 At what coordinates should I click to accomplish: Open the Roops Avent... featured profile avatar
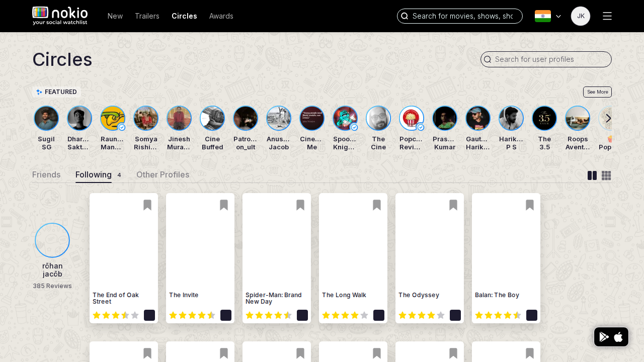pyautogui.click(x=578, y=118)
